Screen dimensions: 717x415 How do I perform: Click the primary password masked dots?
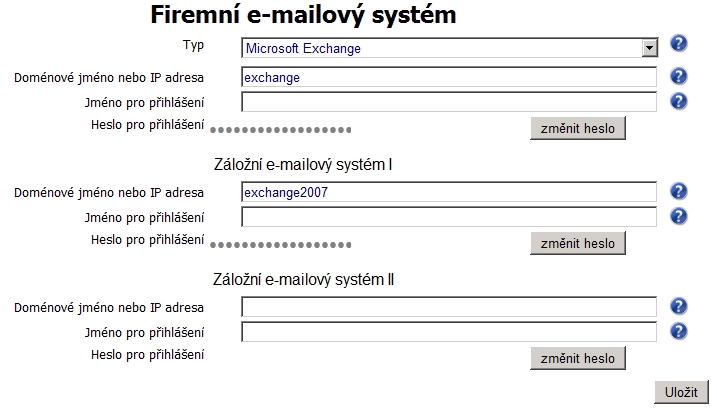pos(281,130)
